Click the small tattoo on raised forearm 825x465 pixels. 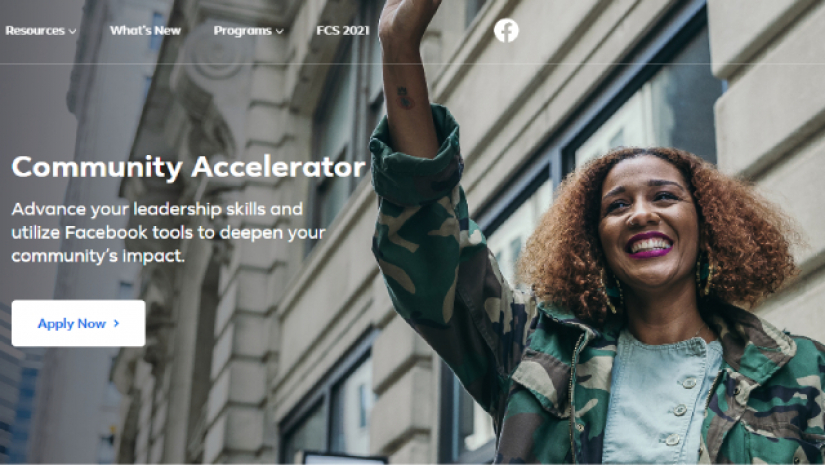404,98
